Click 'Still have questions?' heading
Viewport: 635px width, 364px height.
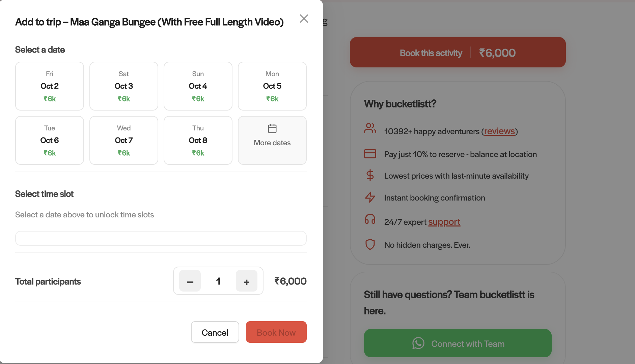449,303
